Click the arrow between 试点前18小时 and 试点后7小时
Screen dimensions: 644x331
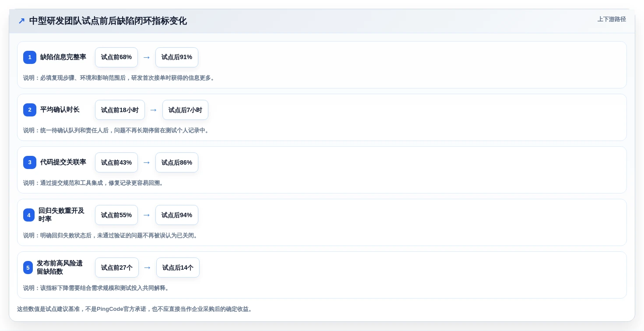(154, 110)
